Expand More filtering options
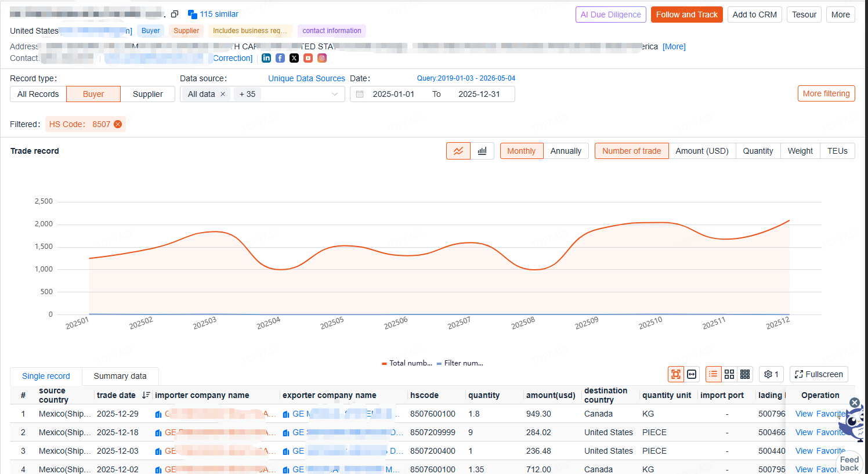 (x=826, y=93)
